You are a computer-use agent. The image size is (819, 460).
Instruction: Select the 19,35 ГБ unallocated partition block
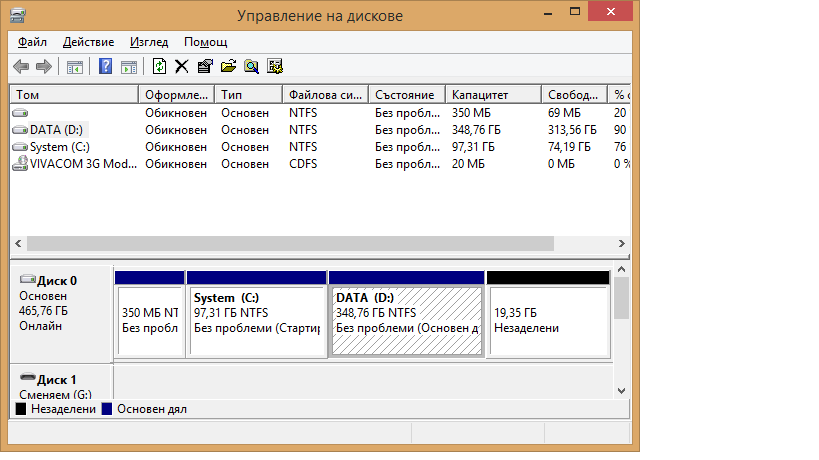click(548, 314)
